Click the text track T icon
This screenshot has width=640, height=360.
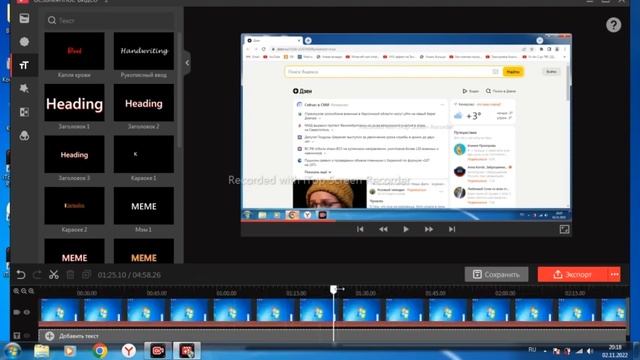(17, 336)
